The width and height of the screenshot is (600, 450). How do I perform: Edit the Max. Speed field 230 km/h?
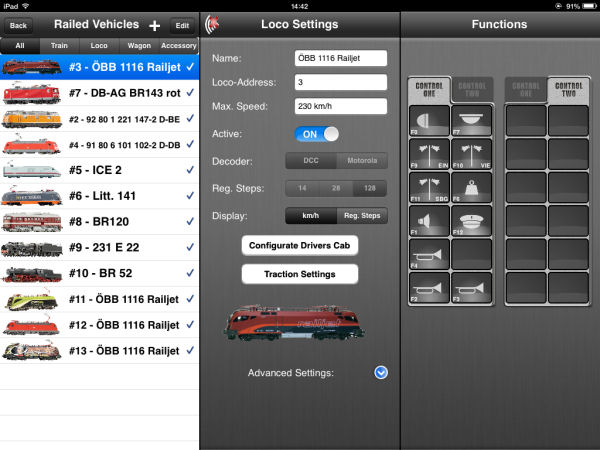(341, 106)
